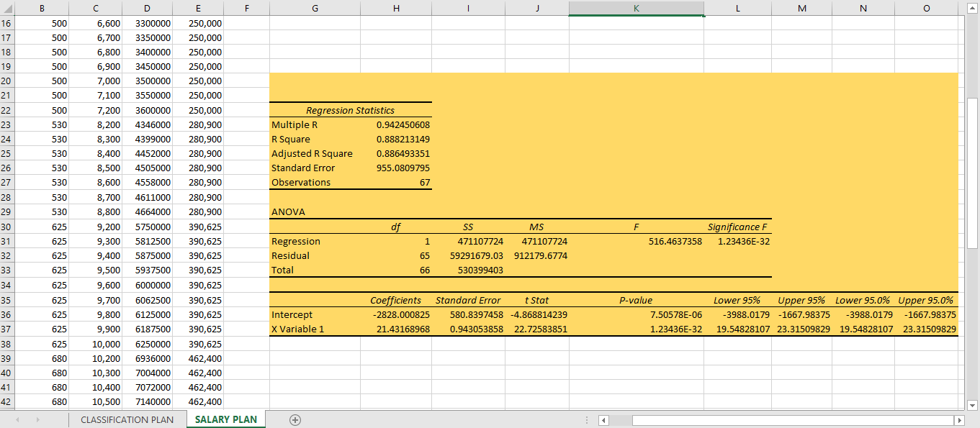Click the Multiple R value cell
This screenshot has width=980, height=428.
tap(395, 124)
